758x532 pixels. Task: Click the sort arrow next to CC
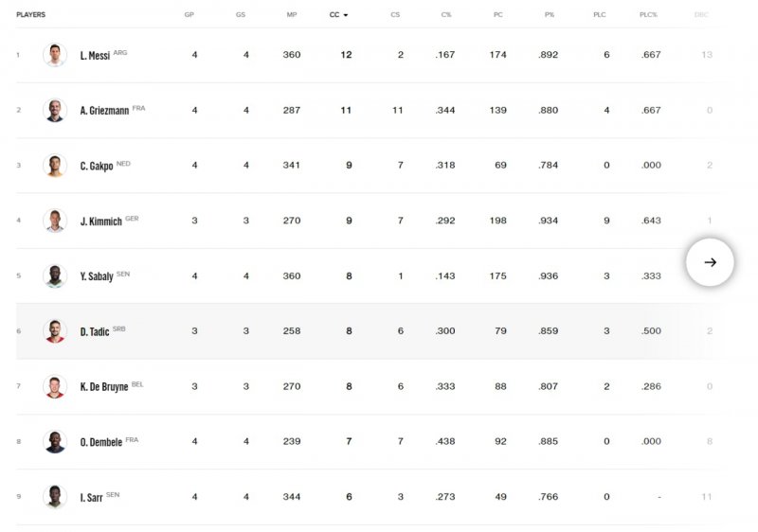tap(346, 15)
